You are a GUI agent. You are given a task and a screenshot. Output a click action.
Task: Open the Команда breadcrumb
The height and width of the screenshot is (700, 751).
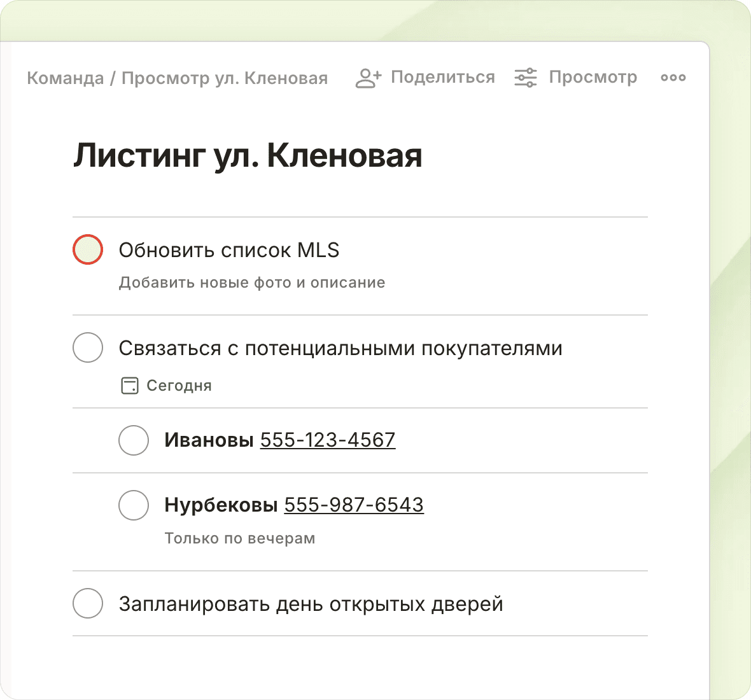[65, 78]
